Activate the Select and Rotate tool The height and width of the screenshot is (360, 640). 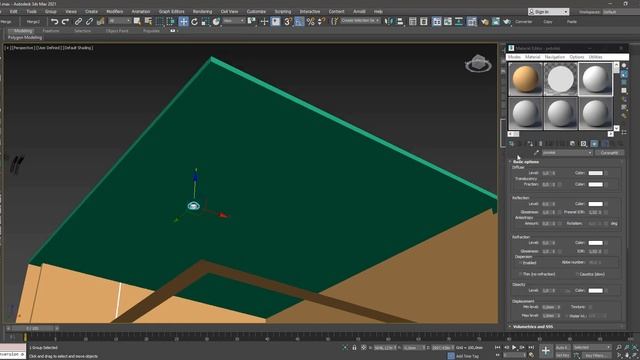tap(194, 22)
